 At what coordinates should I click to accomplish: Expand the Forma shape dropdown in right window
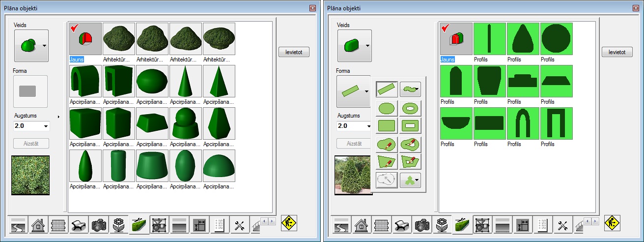point(366,91)
